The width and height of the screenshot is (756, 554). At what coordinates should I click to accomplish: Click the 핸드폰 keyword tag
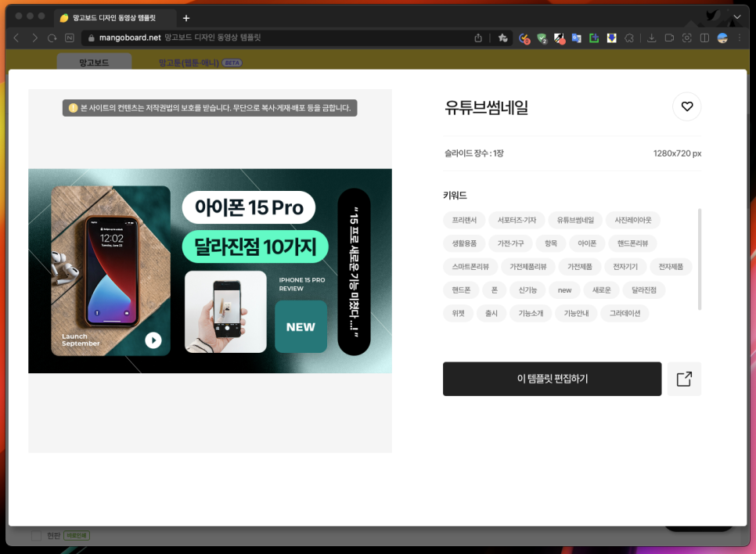point(461,290)
